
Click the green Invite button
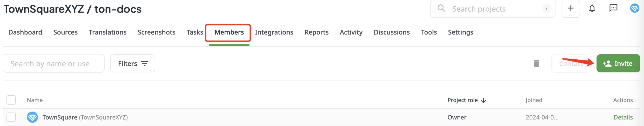(618, 63)
